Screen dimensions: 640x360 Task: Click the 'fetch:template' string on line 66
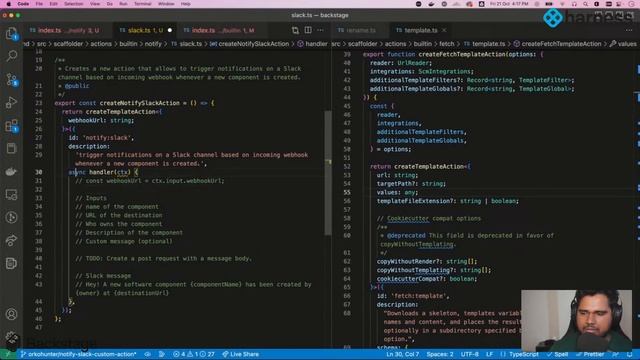(x=418, y=296)
